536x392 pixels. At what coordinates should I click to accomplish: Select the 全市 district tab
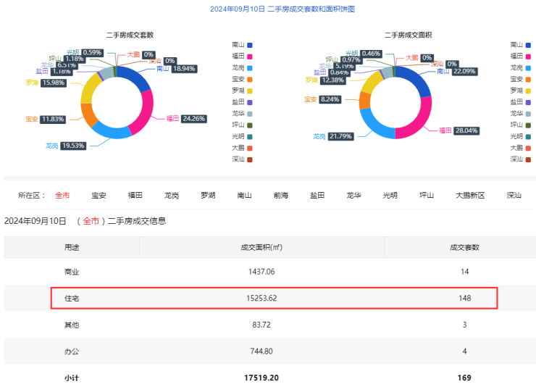click(62, 196)
